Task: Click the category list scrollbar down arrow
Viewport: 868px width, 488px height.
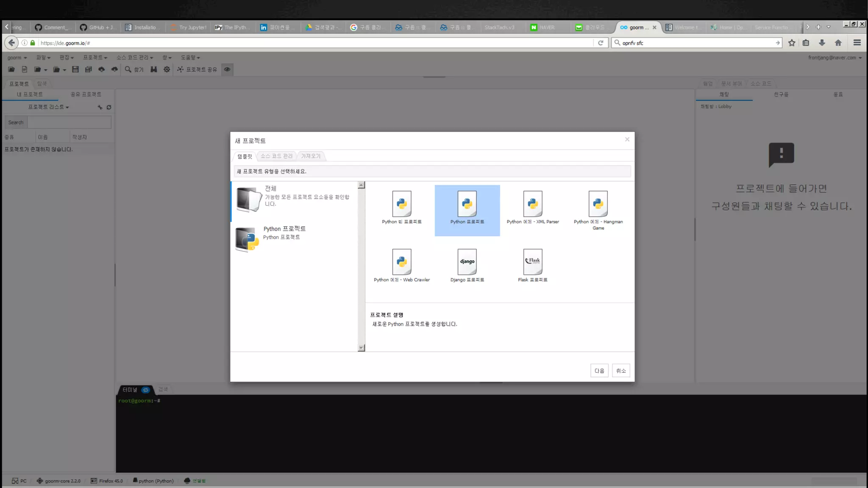Action: pos(361,348)
